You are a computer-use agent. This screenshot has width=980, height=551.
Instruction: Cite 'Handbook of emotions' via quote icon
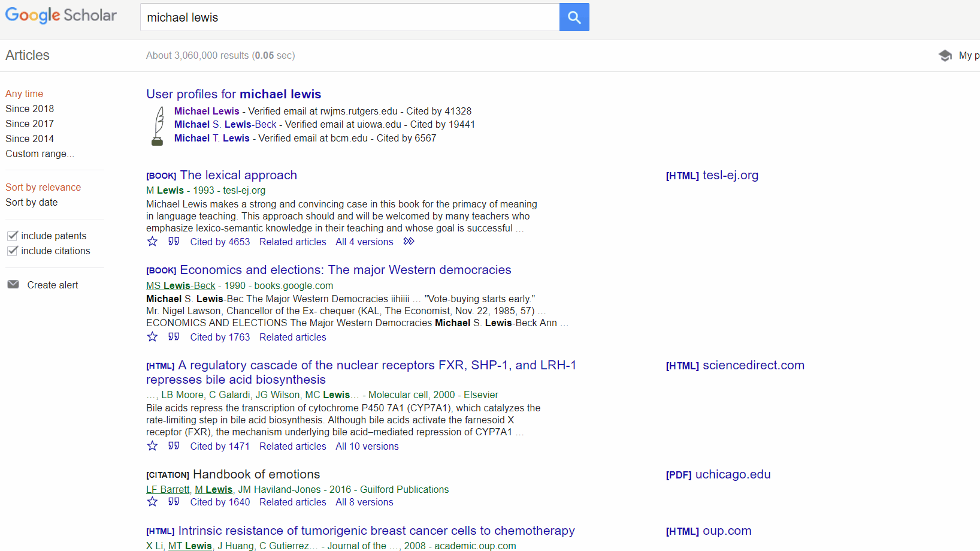[x=174, y=502]
